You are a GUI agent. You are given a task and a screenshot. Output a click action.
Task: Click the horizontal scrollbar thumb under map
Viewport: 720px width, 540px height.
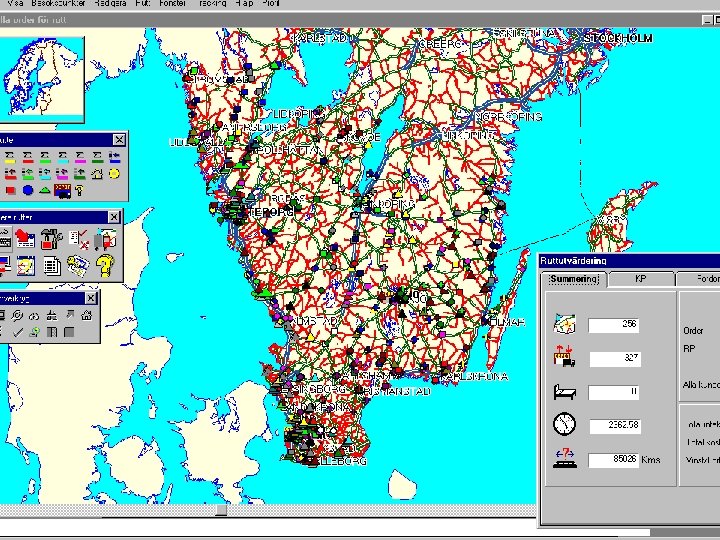pyautogui.click(x=221, y=510)
